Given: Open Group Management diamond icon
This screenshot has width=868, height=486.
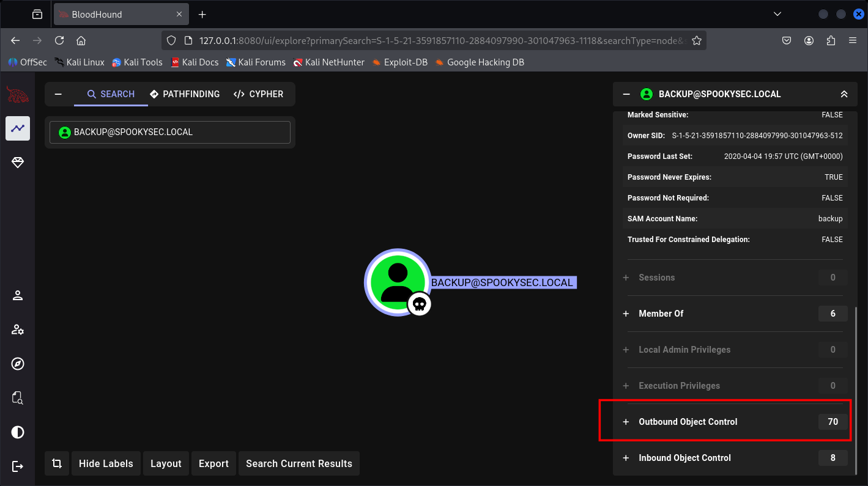Looking at the screenshot, I should pos(18,163).
